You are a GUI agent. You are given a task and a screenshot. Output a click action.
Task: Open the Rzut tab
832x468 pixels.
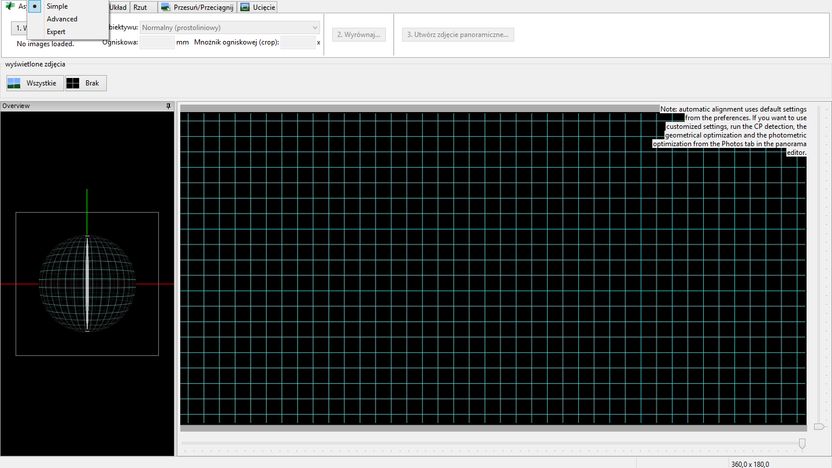(141, 7)
